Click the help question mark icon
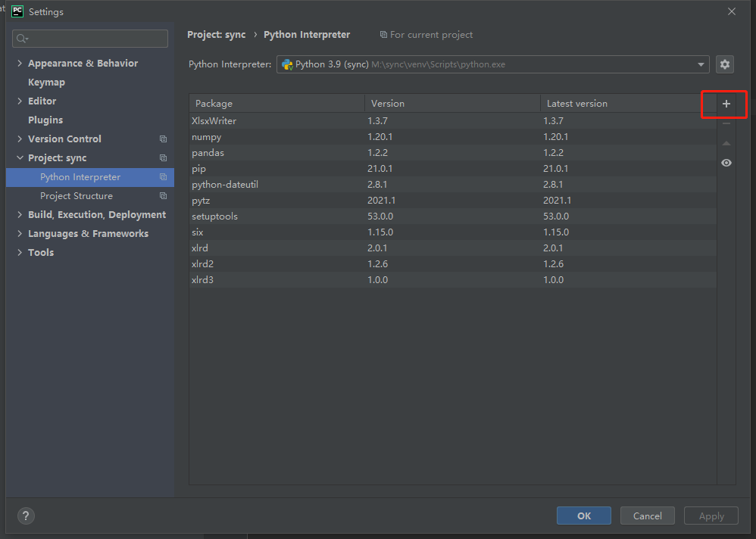The image size is (756, 539). click(26, 516)
